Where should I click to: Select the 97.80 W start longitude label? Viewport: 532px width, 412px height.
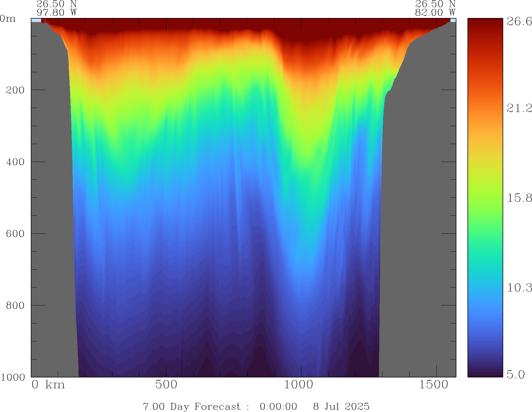pos(57,13)
